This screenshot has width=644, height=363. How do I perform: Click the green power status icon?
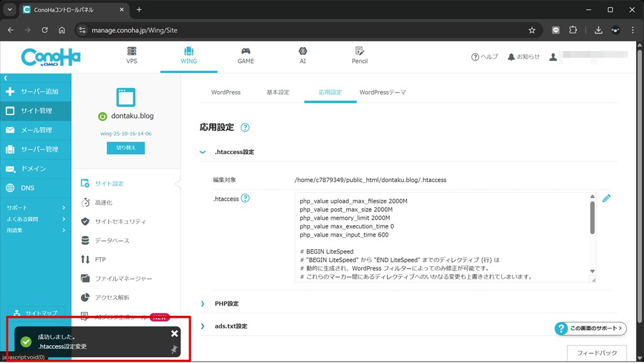[x=103, y=116]
